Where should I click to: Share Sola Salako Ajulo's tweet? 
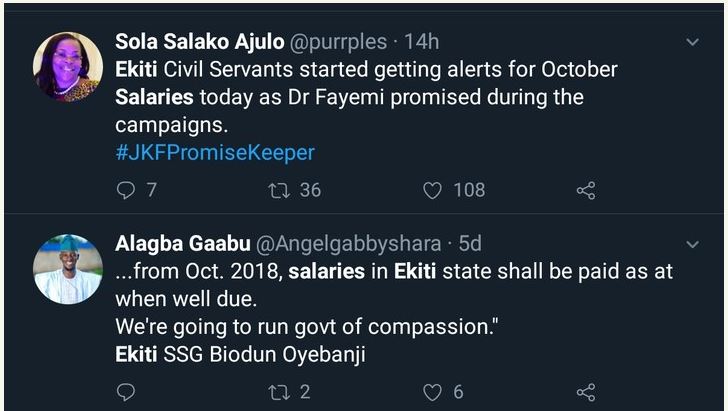pyautogui.click(x=586, y=190)
